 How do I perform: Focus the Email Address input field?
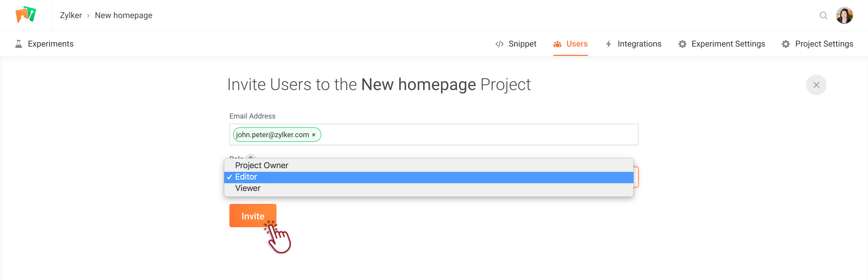(434, 135)
